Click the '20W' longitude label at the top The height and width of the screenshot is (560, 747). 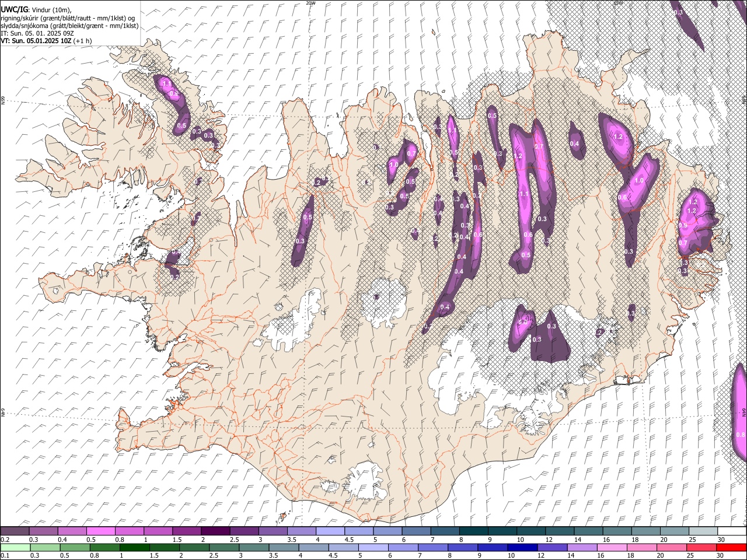point(310,3)
